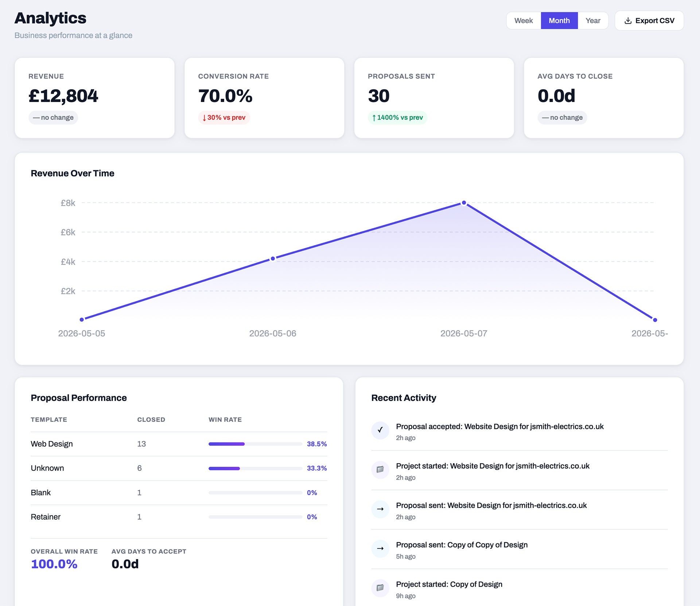Viewport: 700px width, 606px height.
Task: Click the 70.0% conversion rate value
Action: (225, 96)
